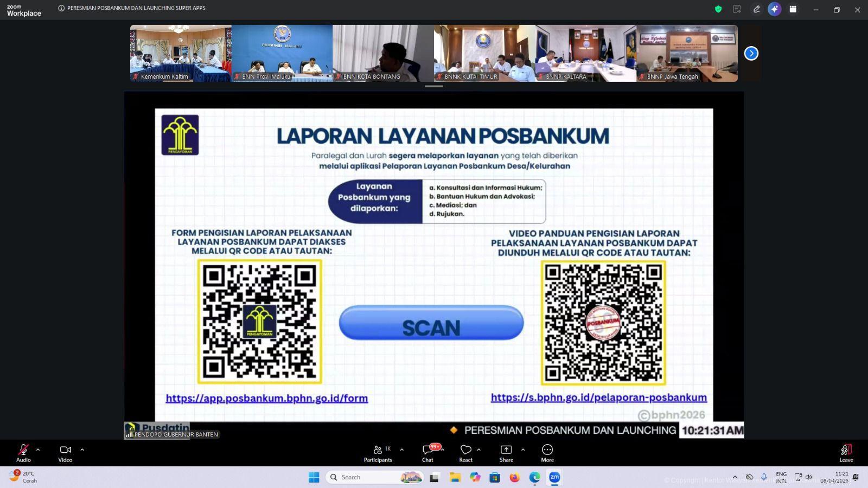Open Zoom AI Companion
Screen dimensions: 868x488
pyautogui.click(x=775, y=9)
